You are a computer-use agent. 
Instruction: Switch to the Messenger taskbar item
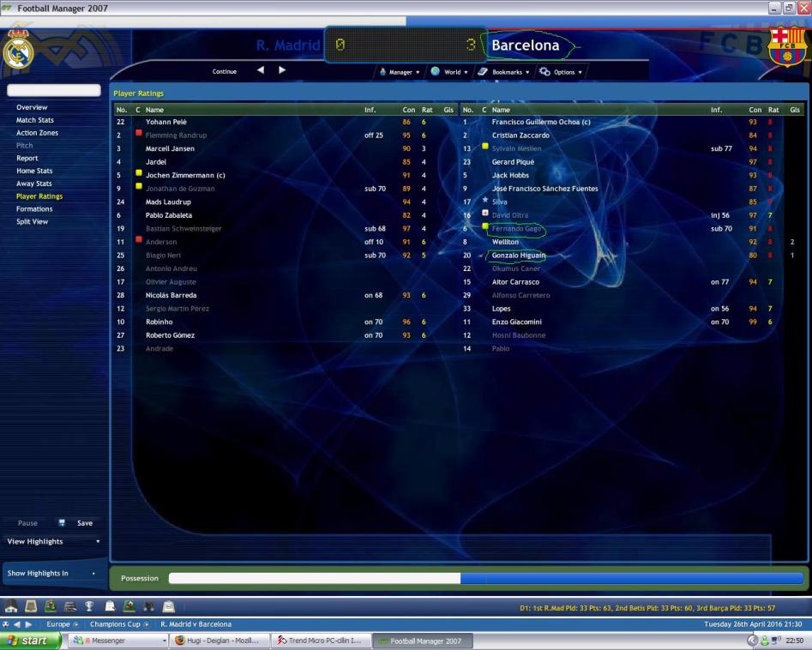coord(117,641)
